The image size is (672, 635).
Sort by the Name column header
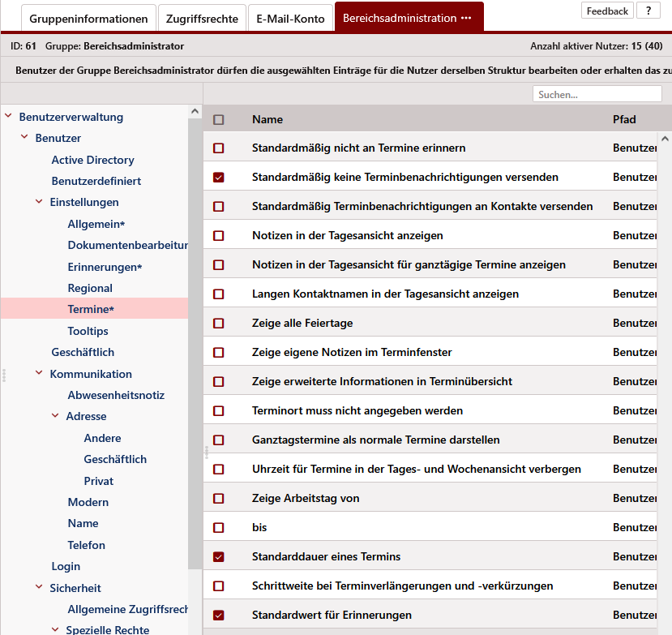pos(268,119)
